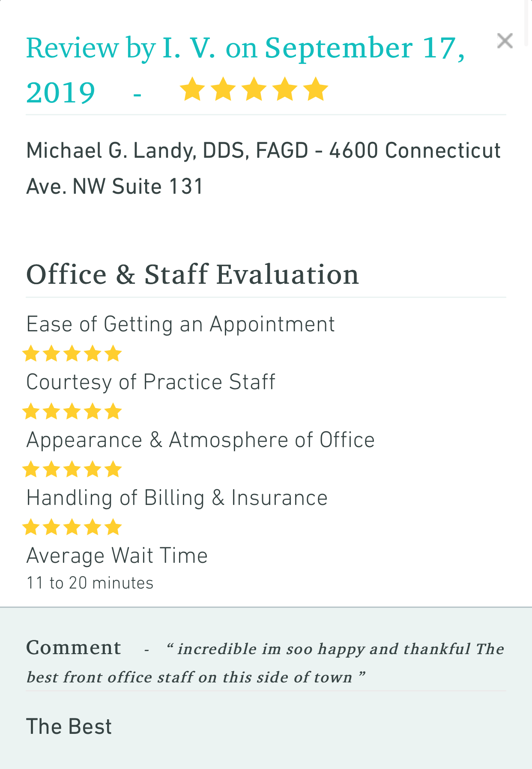Click the Courtesy of Practice Staff stars

pyautogui.click(x=72, y=412)
